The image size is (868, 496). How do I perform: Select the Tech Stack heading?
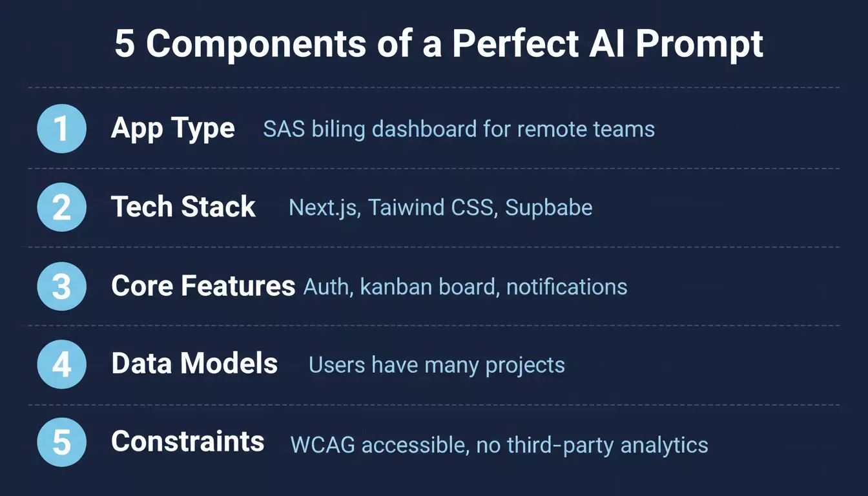183,207
